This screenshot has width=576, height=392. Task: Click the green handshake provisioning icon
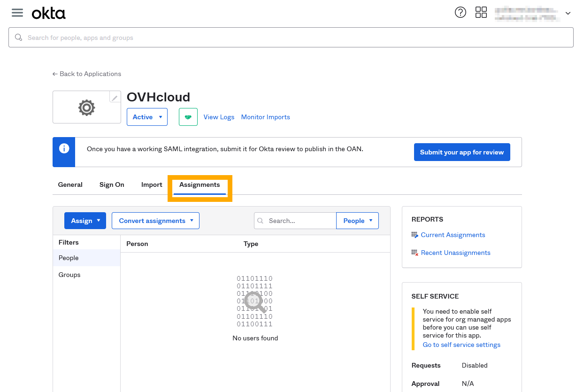188,117
